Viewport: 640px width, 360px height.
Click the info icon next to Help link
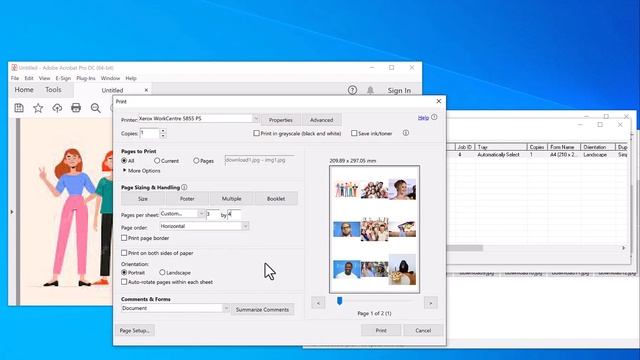click(x=434, y=117)
